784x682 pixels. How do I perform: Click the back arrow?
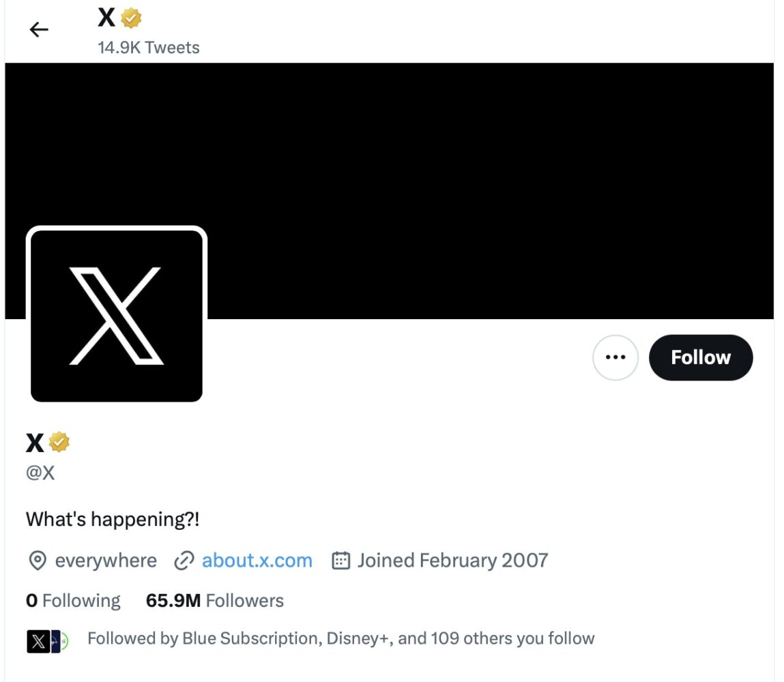point(39,29)
